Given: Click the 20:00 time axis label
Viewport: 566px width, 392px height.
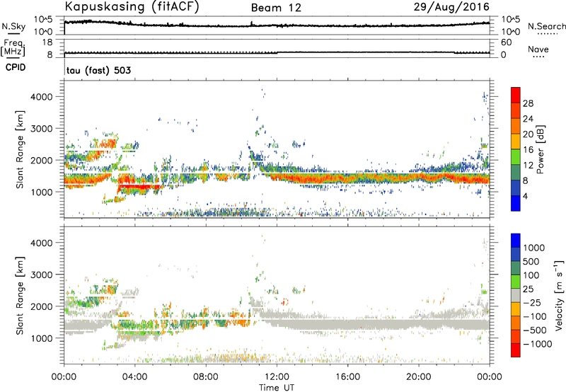Looking at the screenshot, I should (419, 377).
